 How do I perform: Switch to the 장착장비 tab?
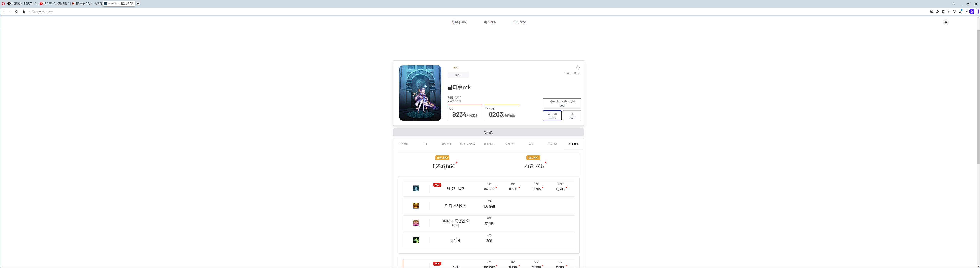(x=404, y=144)
